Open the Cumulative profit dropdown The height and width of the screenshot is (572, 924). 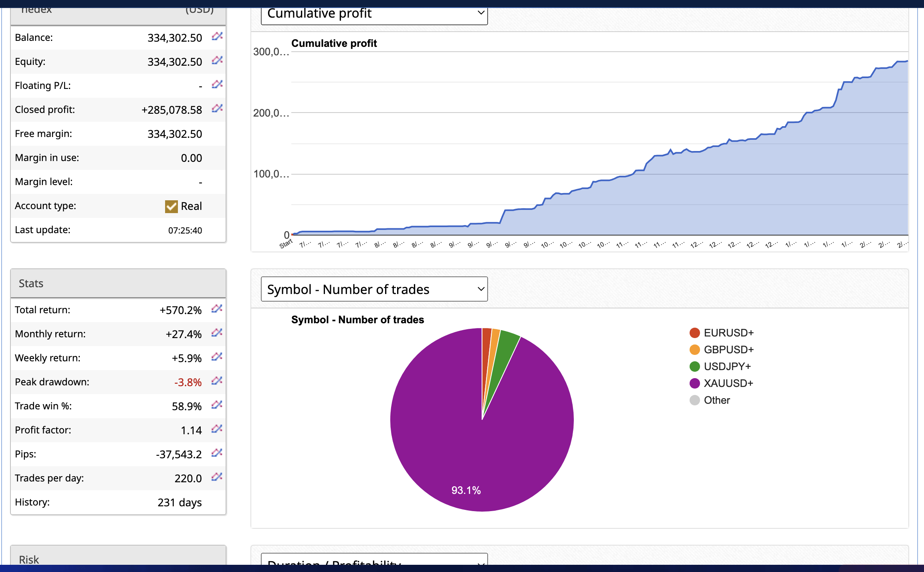[x=374, y=14]
